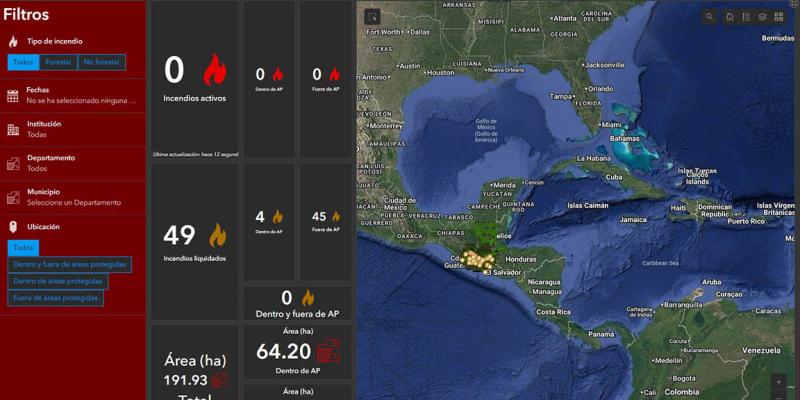Open the Fechas date selector

click(73, 95)
